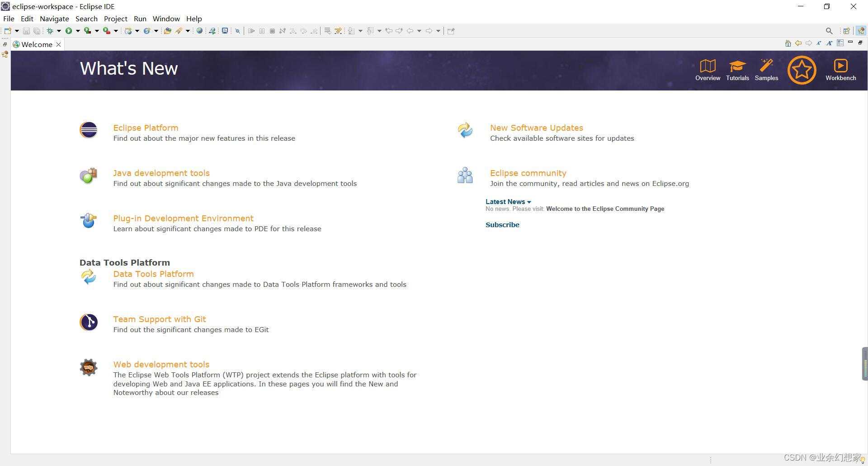
Task: Click the Open Perspective icon
Action: click(x=846, y=31)
